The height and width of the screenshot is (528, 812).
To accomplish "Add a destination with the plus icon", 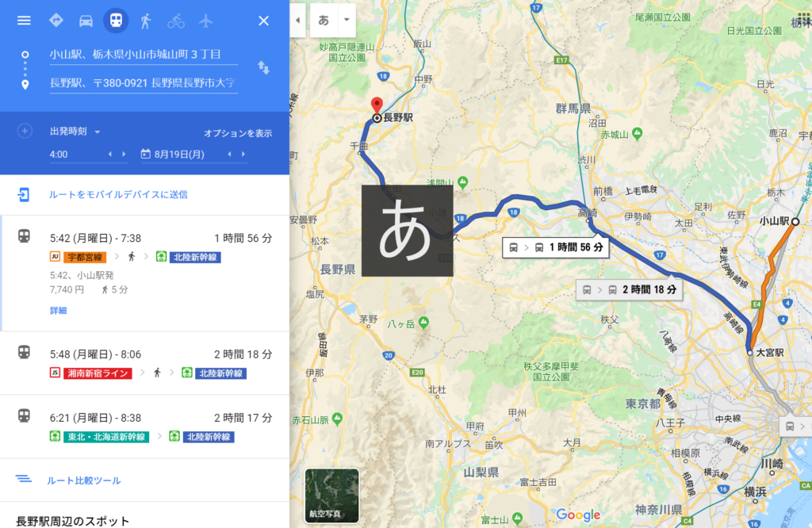I will click(25, 131).
